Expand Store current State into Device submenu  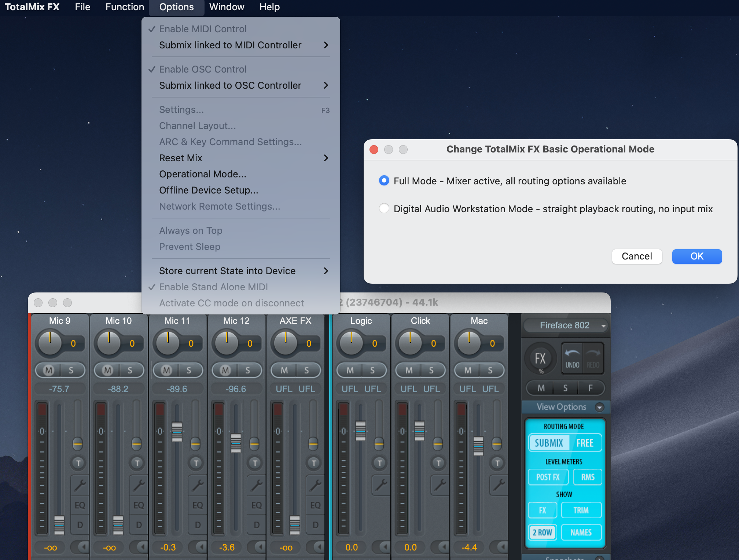coord(241,271)
